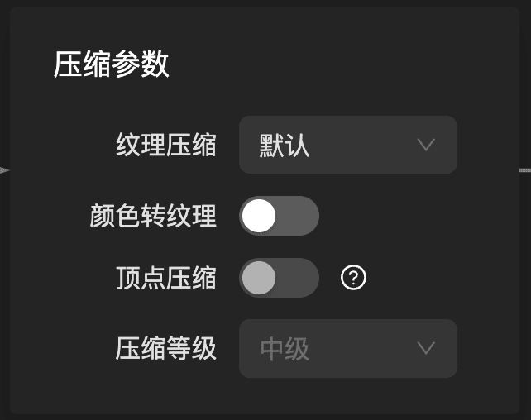Click the arrow marker at left panel edge
This screenshot has height=420, width=531.
pos(4,170)
